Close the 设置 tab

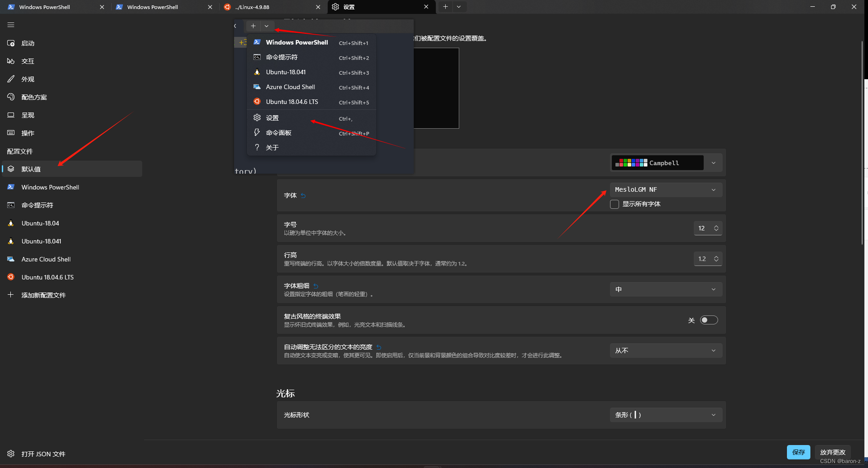tap(426, 7)
